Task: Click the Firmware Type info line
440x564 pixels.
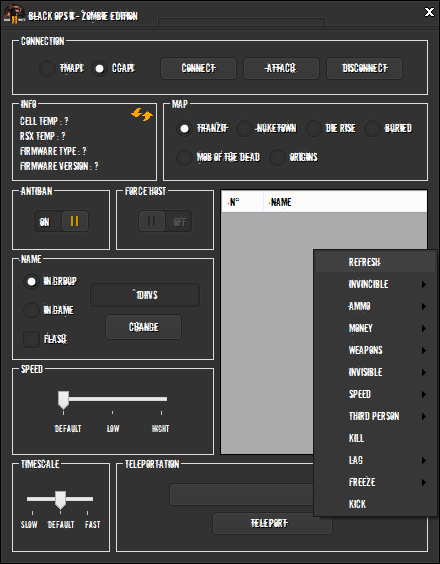Action: click(x=53, y=151)
